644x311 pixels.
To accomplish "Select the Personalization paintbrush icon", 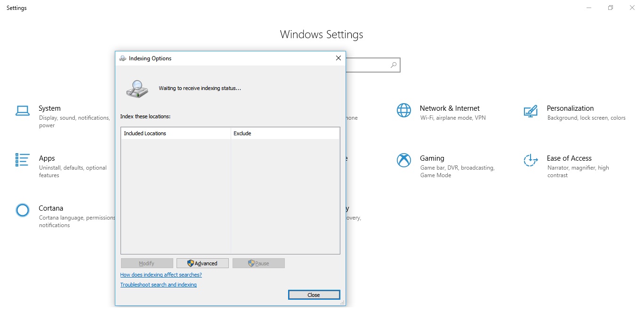I will [x=531, y=111].
